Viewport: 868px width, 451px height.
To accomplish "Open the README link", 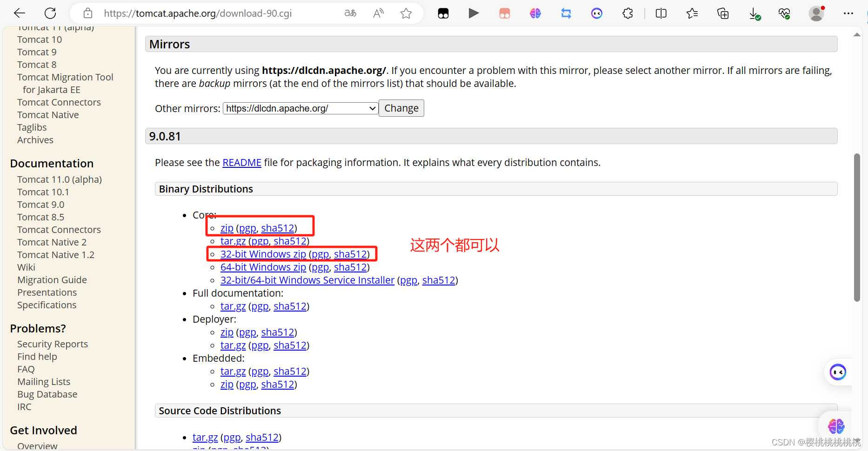I will (242, 162).
